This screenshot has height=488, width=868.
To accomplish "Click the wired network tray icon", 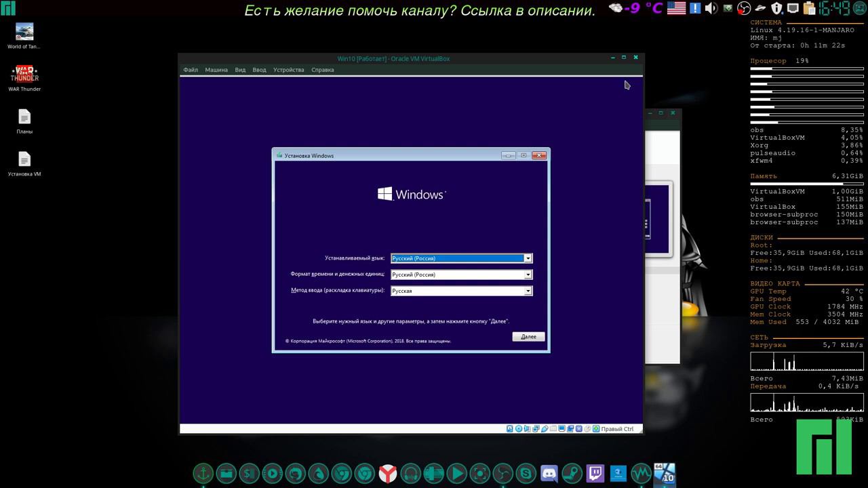I will tap(793, 8).
